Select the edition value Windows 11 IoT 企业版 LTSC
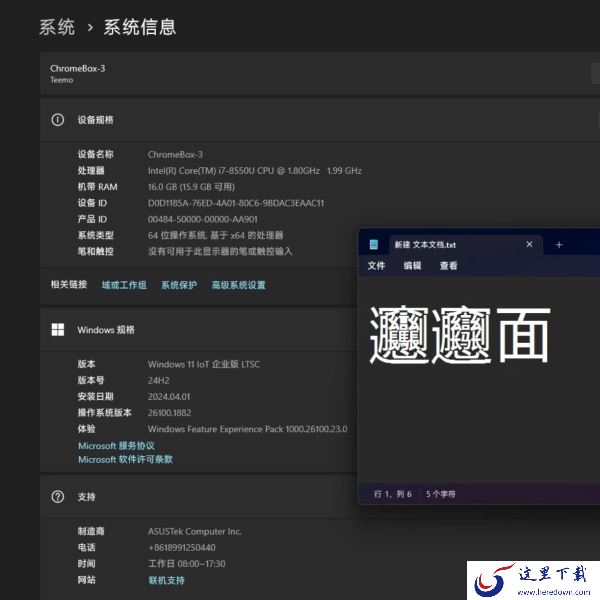This screenshot has height=600, width=600. click(x=204, y=364)
